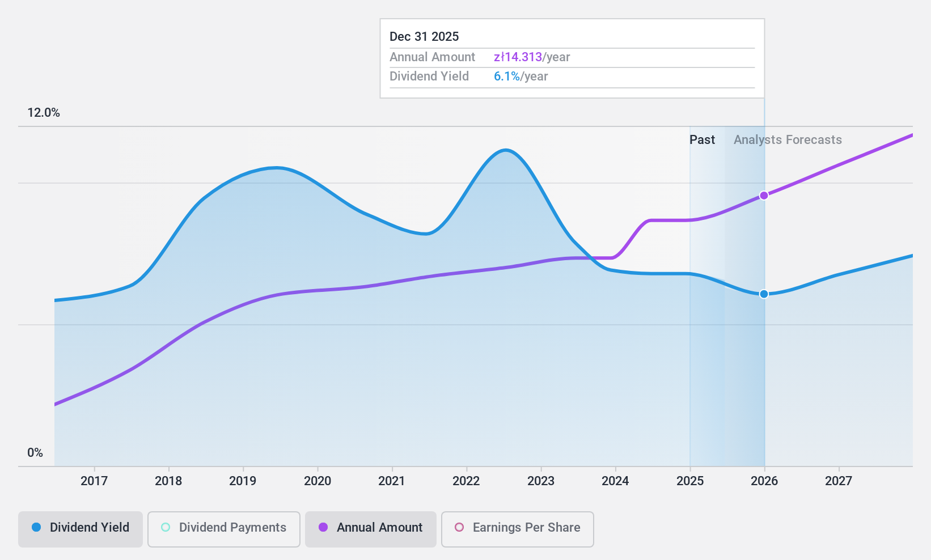Click the 2025 axis label
This screenshot has width=931, height=560.
coord(690,481)
